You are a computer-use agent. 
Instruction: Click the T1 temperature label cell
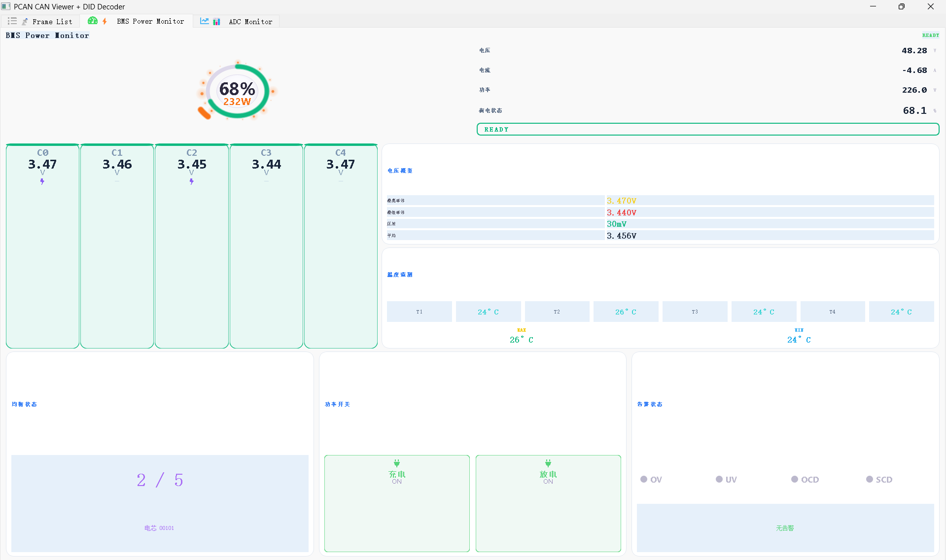coord(420,312)
